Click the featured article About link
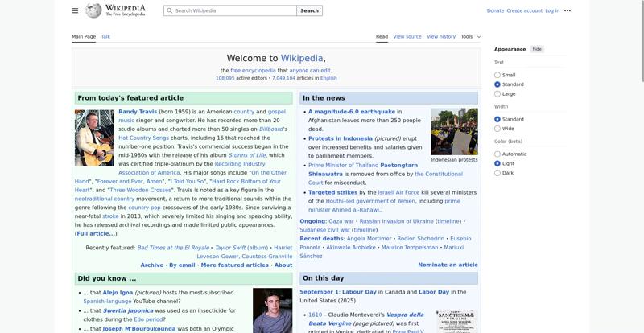The image size is (644, 333). coord(283,265)
